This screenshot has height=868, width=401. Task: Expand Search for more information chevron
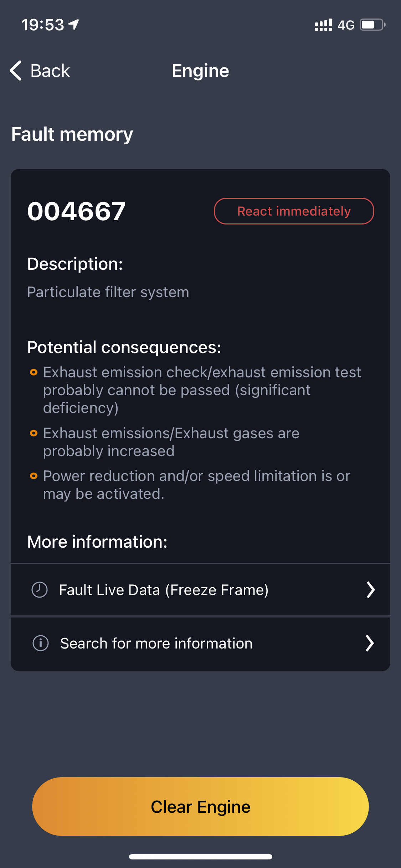coord(370,643)
